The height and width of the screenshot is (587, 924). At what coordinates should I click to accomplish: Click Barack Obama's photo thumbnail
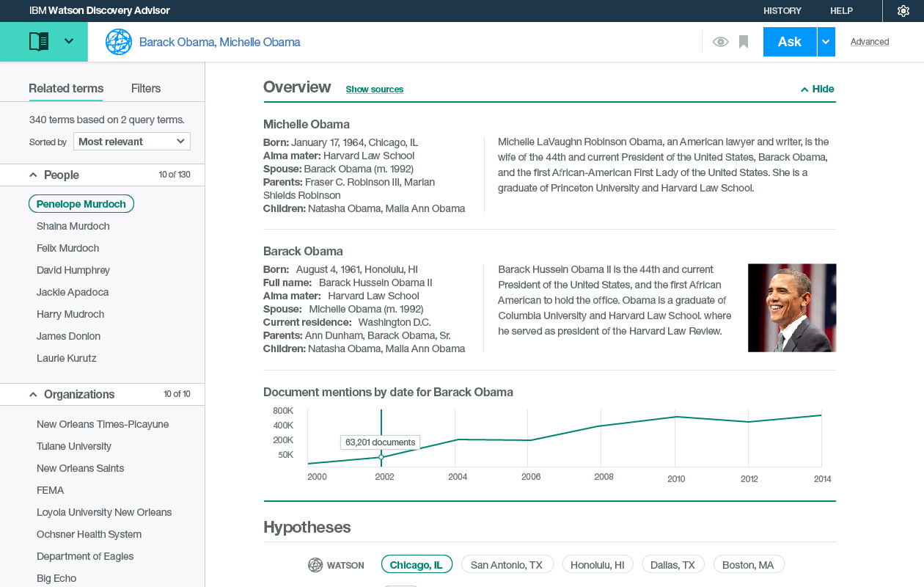(x=792, y=307)
